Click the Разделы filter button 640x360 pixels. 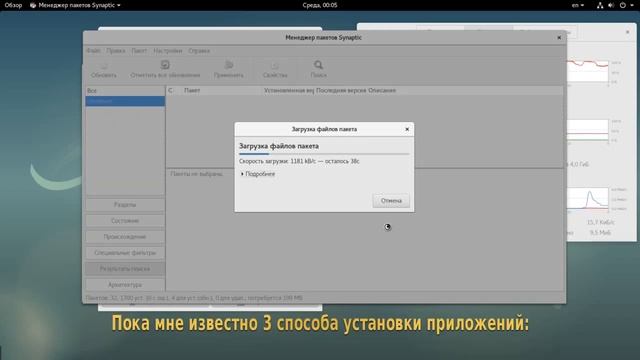click(125, 205)
